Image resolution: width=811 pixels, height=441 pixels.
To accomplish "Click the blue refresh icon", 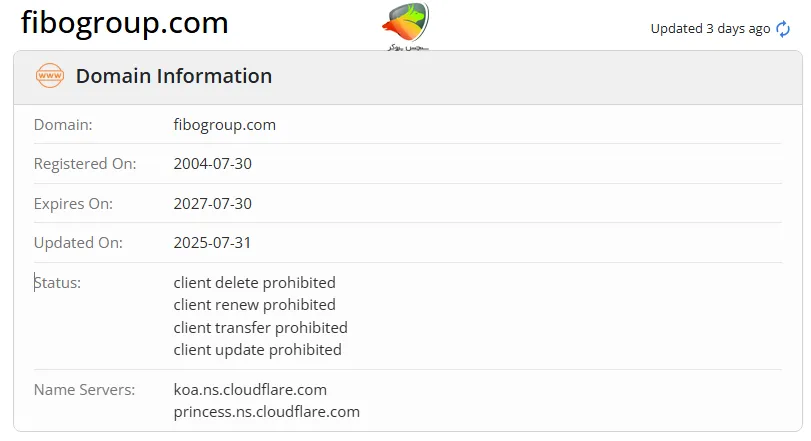I will 783,29.
